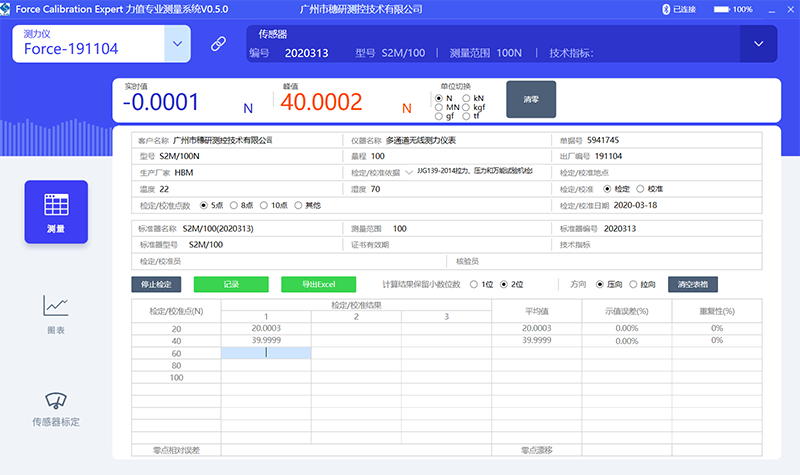This screenshot has width=800, height=475.
Task: Click the link chain icon
Action: click(218, 44)
